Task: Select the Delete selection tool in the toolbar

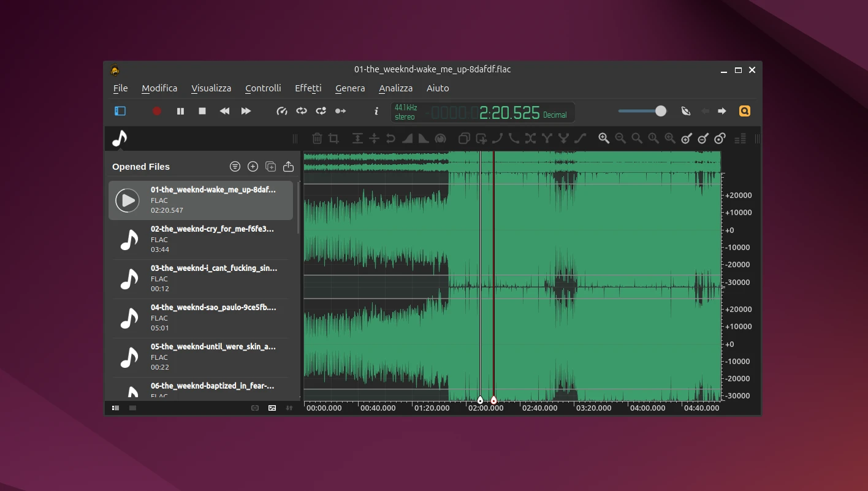Action: click(317, 139)
